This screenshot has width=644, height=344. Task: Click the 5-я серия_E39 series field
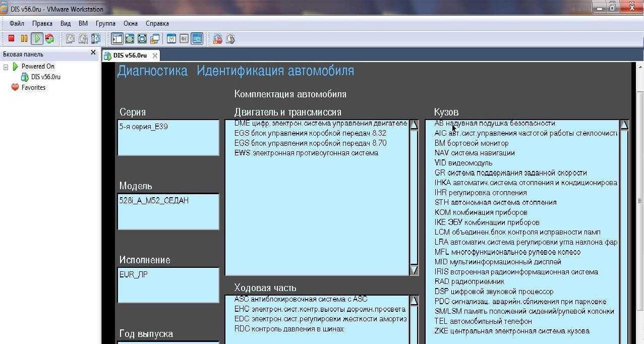[x=168, y=137]
